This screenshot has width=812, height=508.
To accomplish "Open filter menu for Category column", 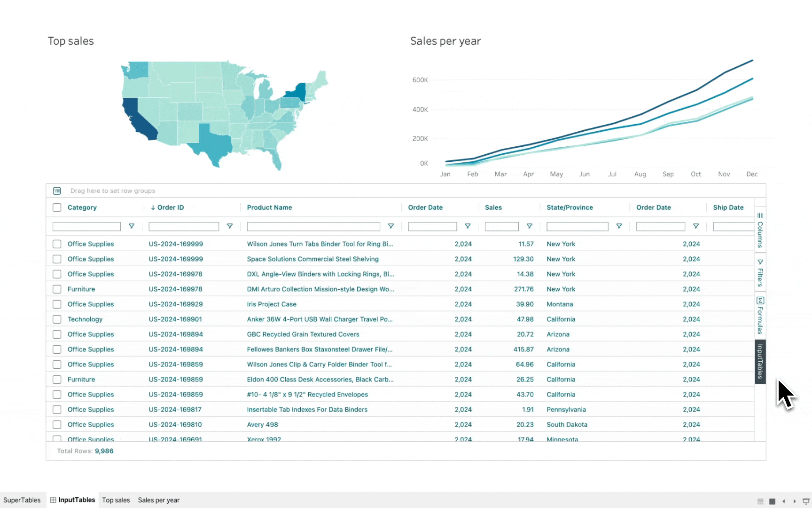I will [x=132, y=226].
